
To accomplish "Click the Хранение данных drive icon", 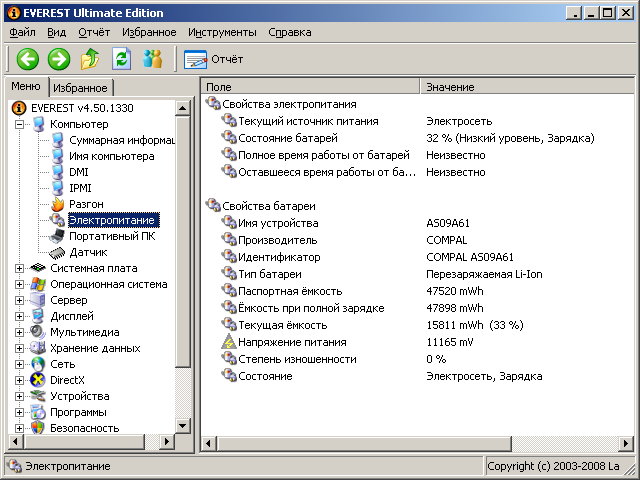I will pyautogui.click(x=38, y=348).
